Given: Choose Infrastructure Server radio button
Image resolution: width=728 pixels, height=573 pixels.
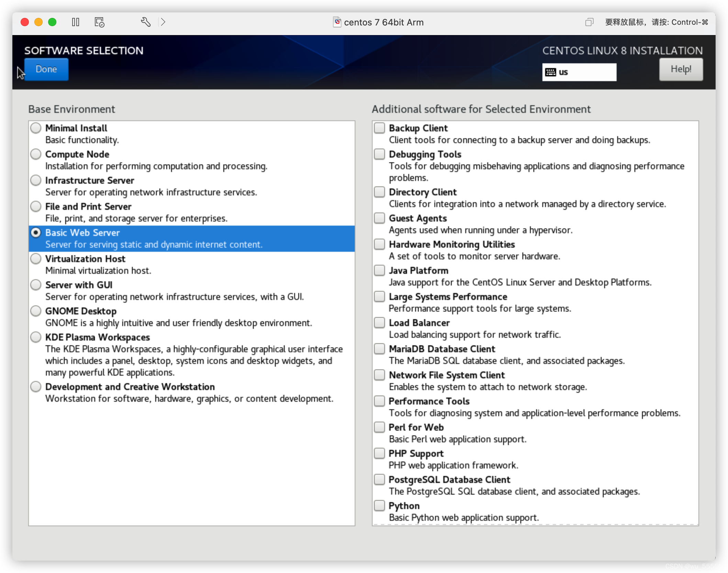Looking at the screenshot, I should pos(36,180).
